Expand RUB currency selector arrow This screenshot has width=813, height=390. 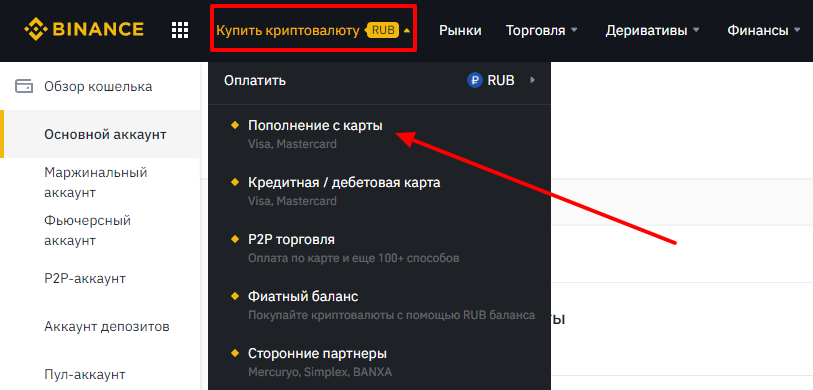tap(532, 80)
